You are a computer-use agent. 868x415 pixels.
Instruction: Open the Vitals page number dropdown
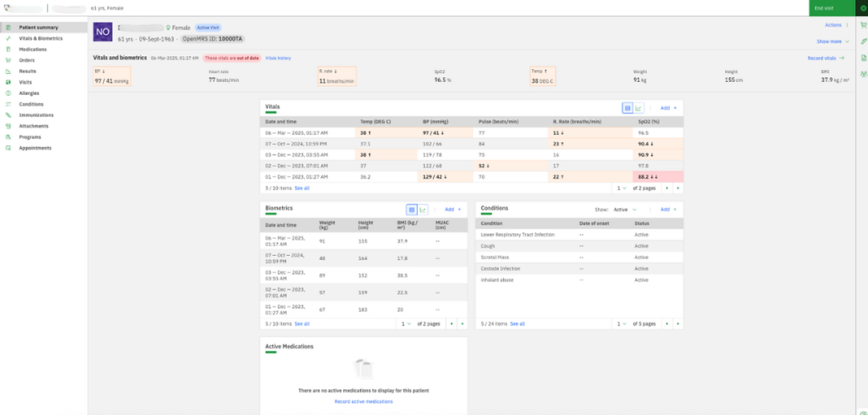pos(622,187)
